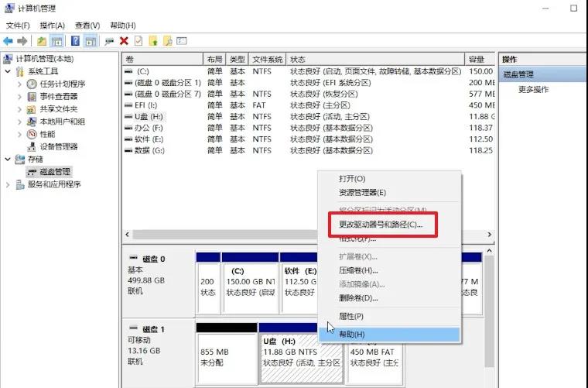Click the 状态 column header
The width and height of the screenshot is (588, 388).
375,60
